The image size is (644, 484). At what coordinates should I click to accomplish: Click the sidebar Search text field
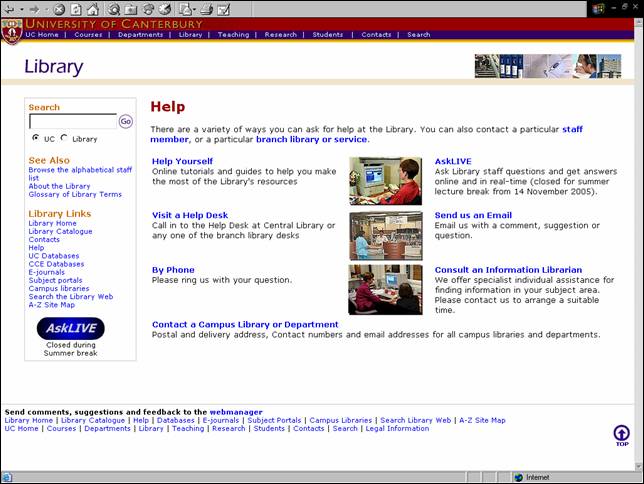tap(72, 121)
